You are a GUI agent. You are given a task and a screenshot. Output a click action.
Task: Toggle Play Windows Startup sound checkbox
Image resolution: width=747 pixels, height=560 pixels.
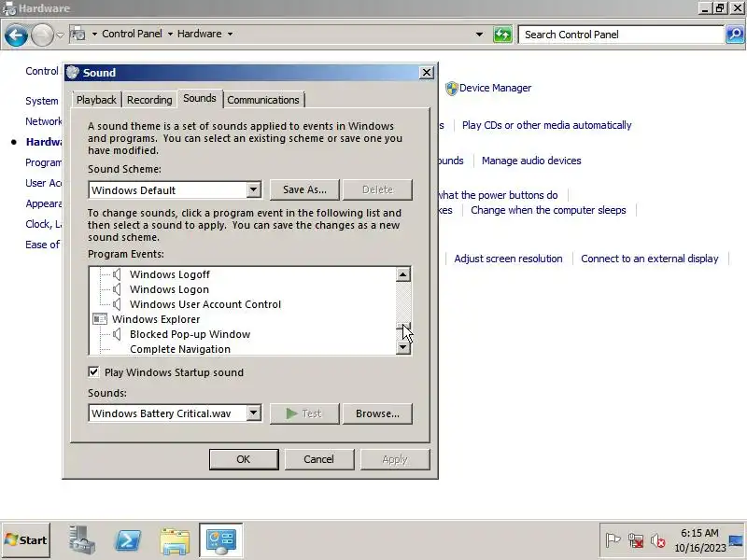point(94,371)
